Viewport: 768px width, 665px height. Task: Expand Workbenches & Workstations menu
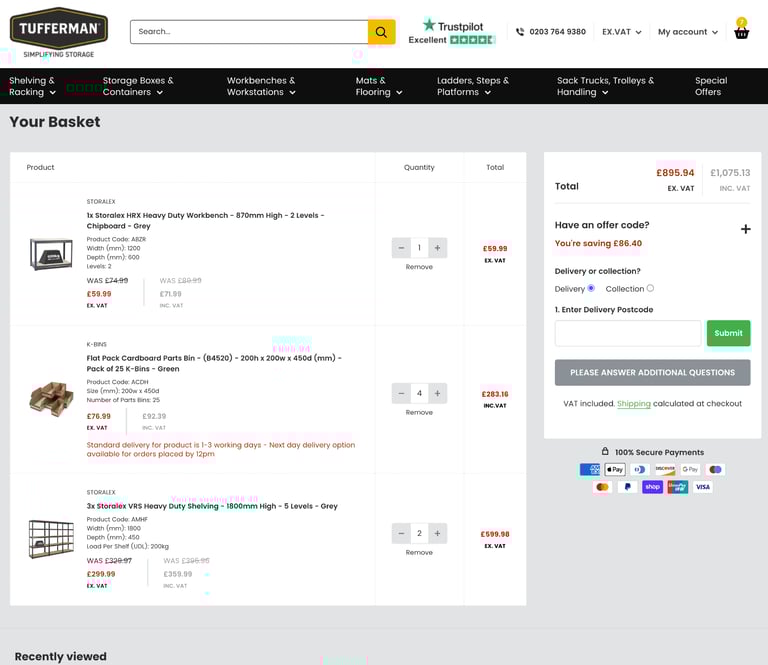(261, 86)
